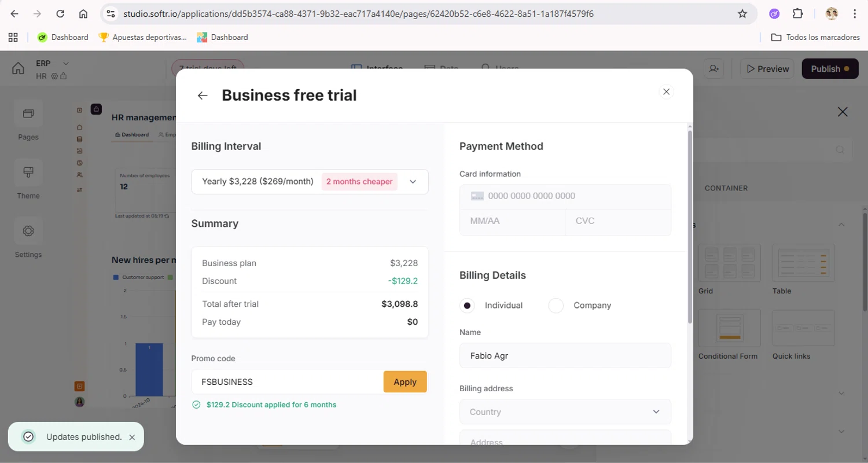Open the invite user icon
This screenshot has width=868, height=463.
pos(715,69)
